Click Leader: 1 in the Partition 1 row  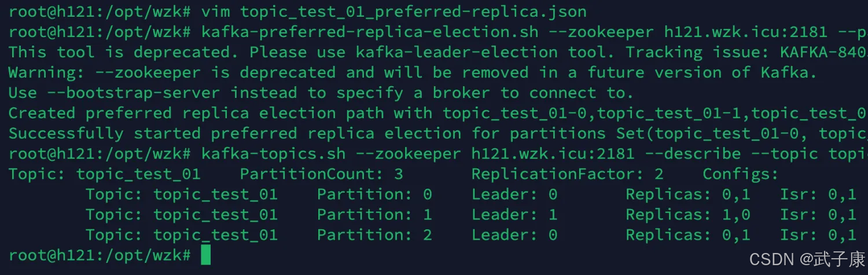(514, 214)
